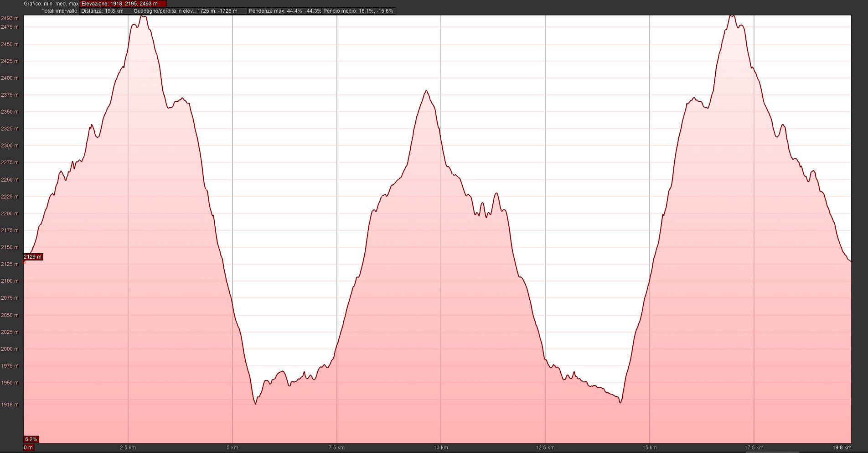The height and width of the screenshot is (453, 868).
Task: Click the 6.2% slope indicator tag
Action: tap(31, 439)
